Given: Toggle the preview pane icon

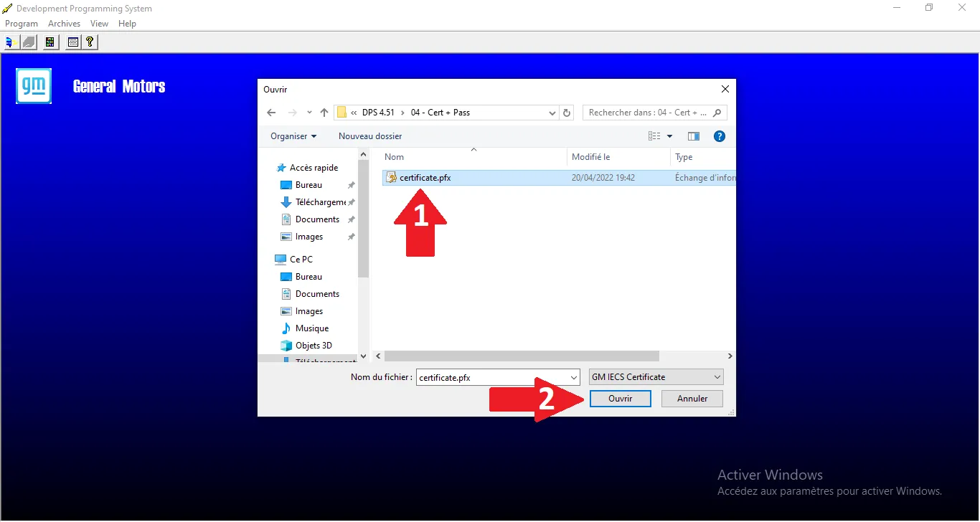Looking at the screenshot, I should tap(693, 136).
